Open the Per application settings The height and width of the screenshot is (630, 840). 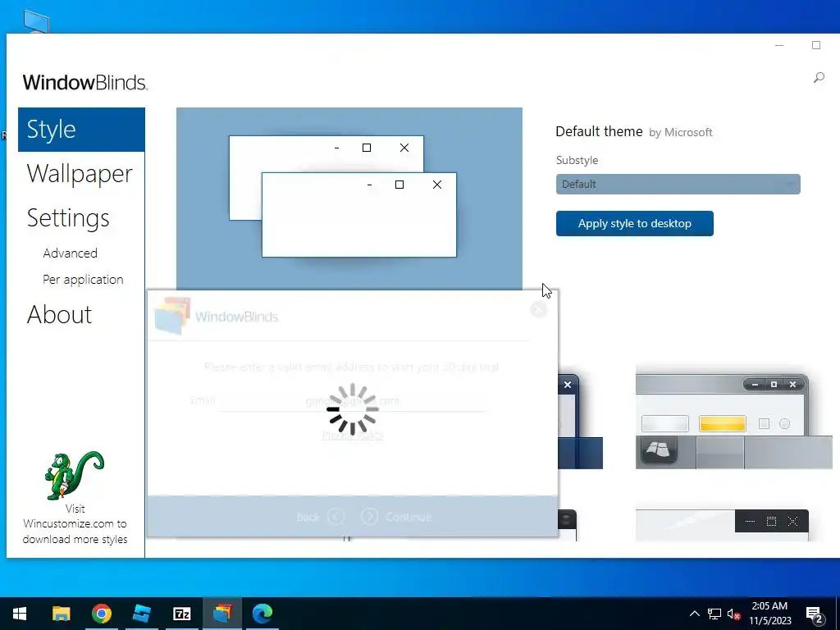[x=83, y=280]
